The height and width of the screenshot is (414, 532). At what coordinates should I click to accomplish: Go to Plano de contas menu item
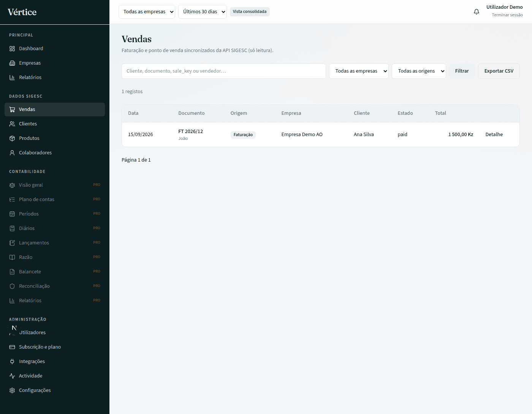(55, 200)
